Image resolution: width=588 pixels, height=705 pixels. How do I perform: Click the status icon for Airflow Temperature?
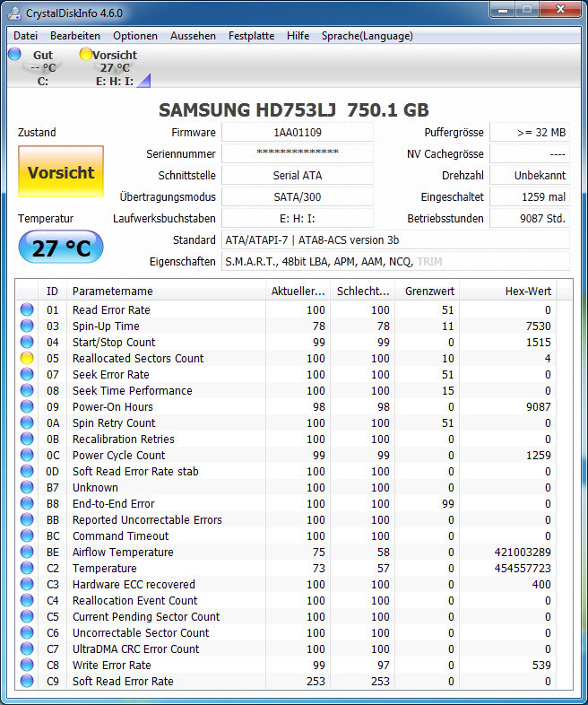[x=27, y=552]
